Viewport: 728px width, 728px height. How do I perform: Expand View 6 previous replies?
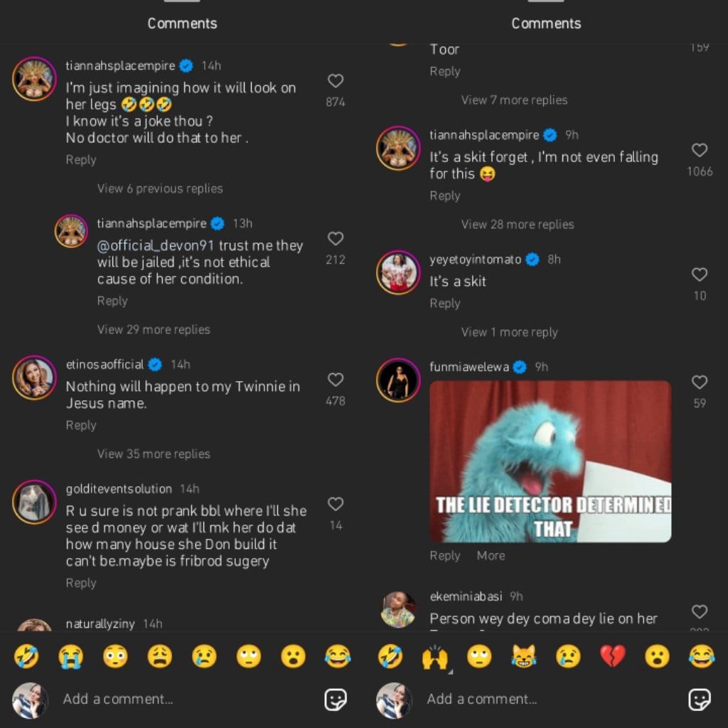coord(160,188)
